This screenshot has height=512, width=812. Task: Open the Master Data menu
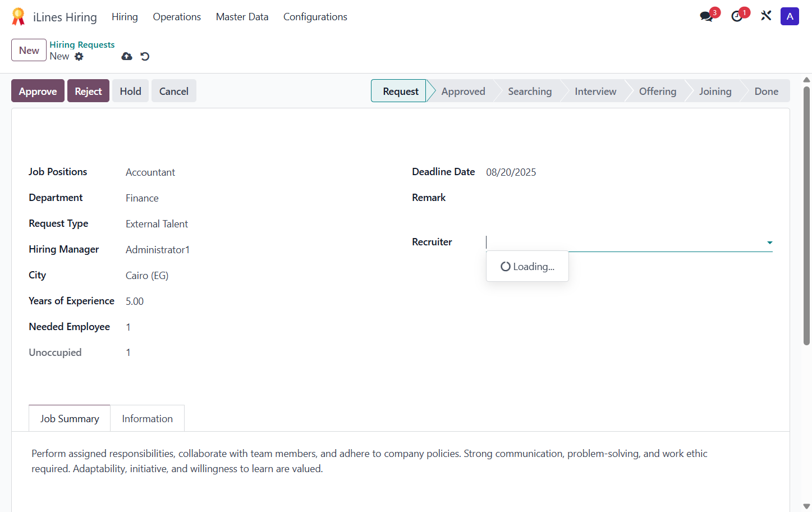click(x=242, y=17)
